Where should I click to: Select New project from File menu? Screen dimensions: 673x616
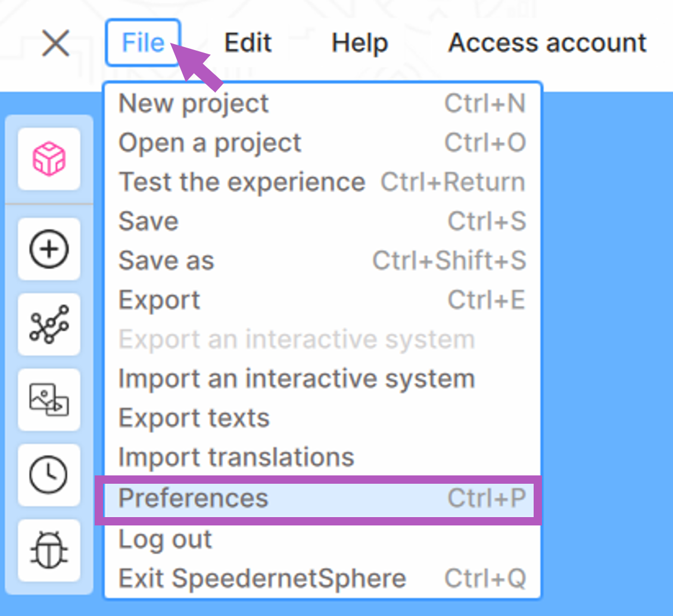coord(194,104)
